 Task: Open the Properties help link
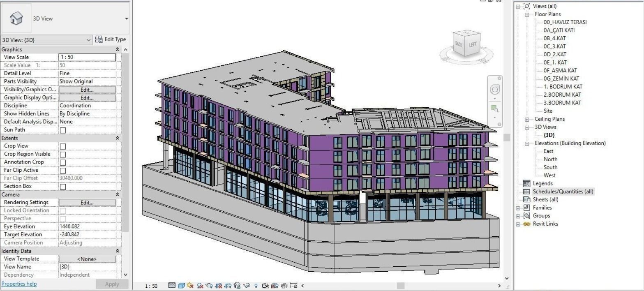coord(19,284)
